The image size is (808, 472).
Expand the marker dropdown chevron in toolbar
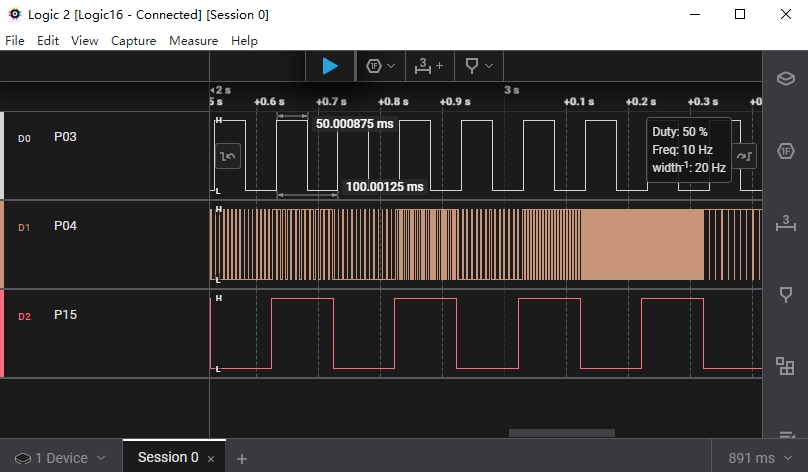489,66
